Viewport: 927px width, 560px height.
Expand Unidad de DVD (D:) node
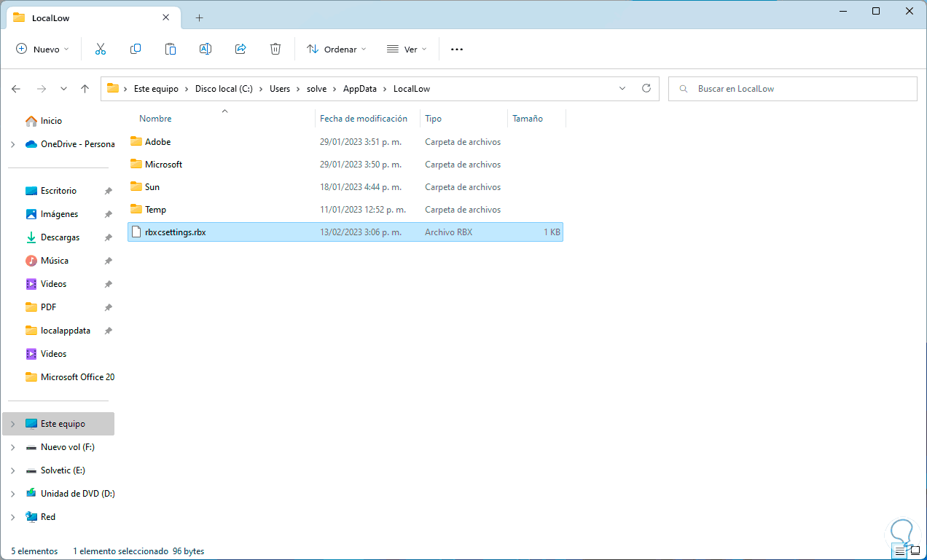pos(12,494)
